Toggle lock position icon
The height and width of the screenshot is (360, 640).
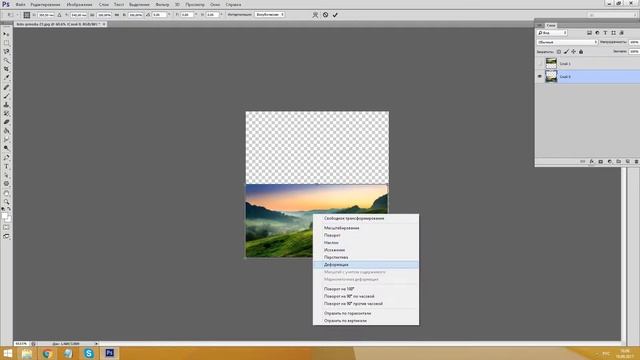pyautogui.click(x=573, y=52)
